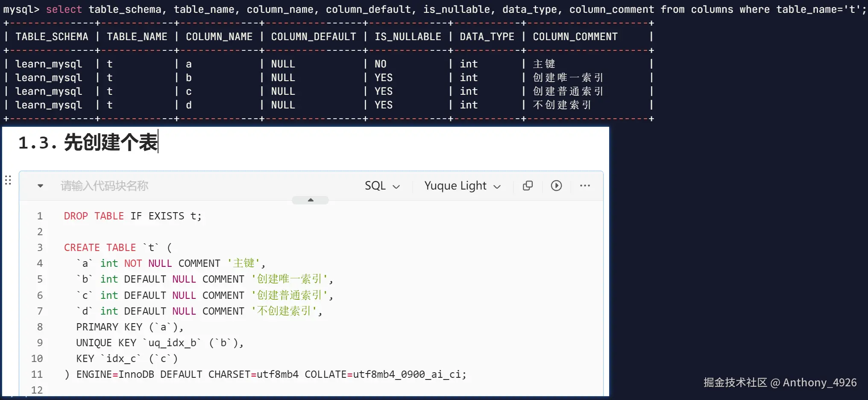
Task: Click the PRIMARY KEY (`a`) line
Action: click(x=130, y=327)
